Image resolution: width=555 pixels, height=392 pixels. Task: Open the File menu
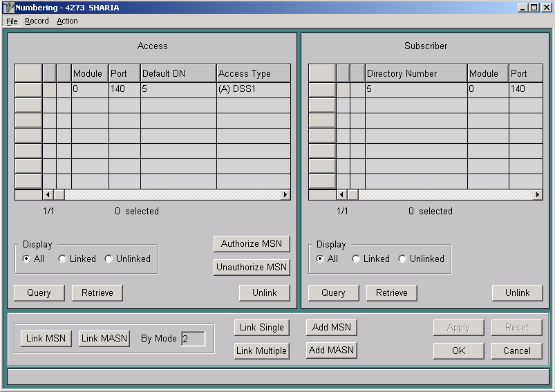tap(12, 21)
